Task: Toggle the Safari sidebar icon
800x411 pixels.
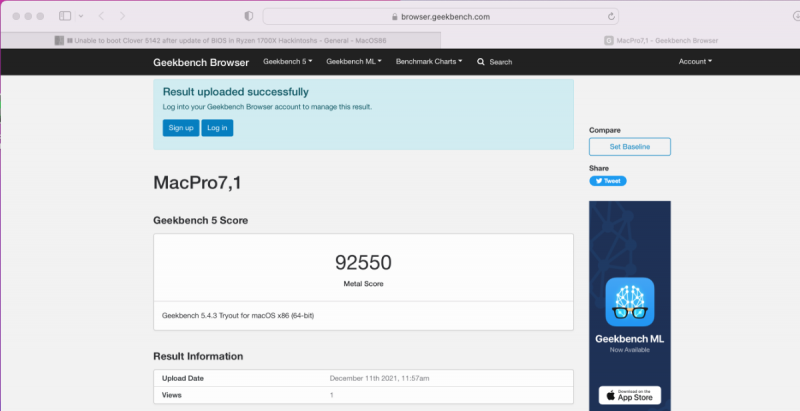Action: point(65,16)
